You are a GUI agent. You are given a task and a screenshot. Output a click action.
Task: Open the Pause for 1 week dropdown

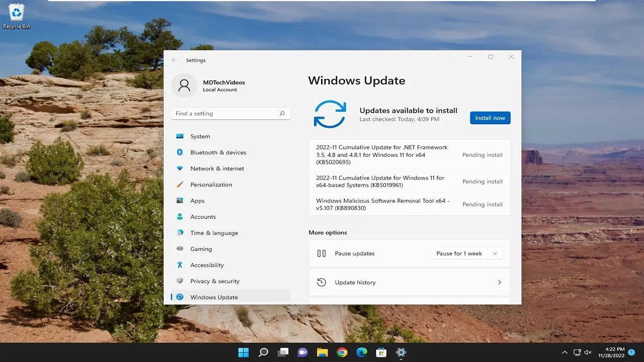tap(495, 253)
